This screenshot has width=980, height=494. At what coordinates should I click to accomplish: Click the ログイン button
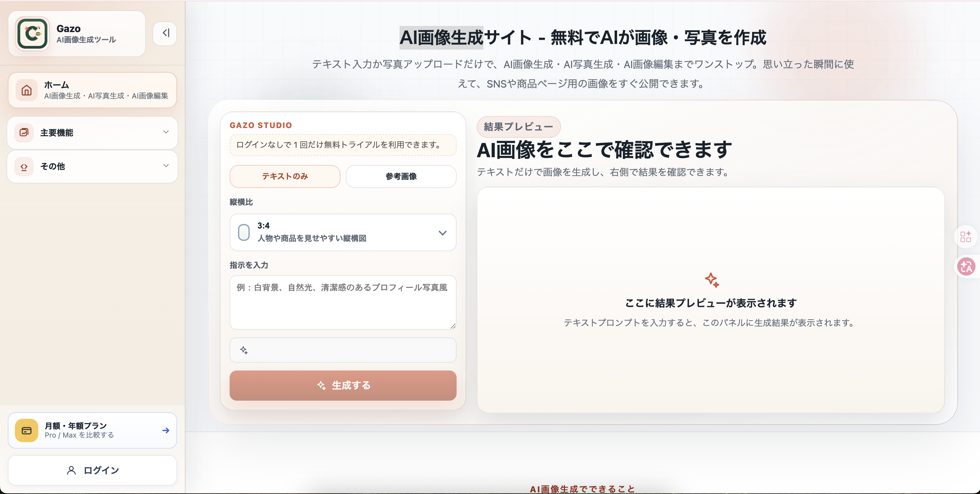coord(92,470)
